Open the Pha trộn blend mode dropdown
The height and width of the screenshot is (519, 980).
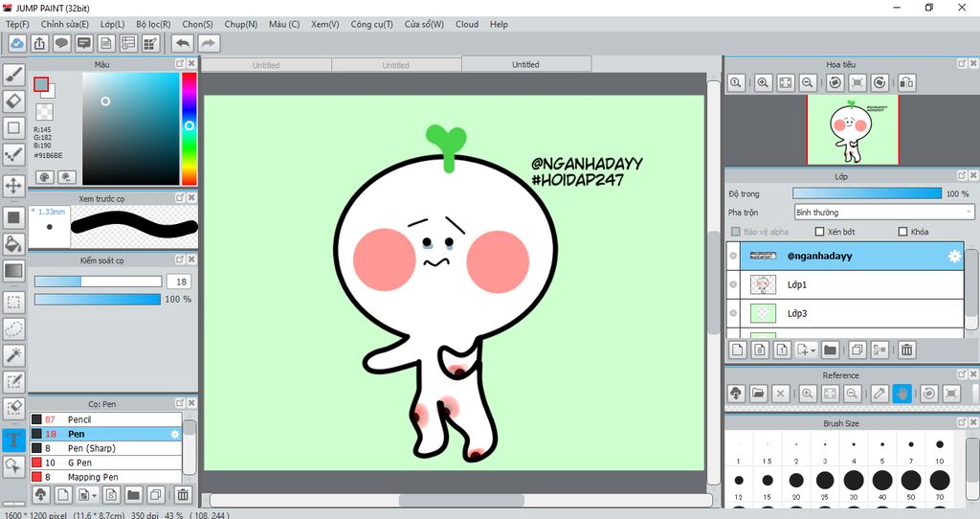(x=883, y=213)
